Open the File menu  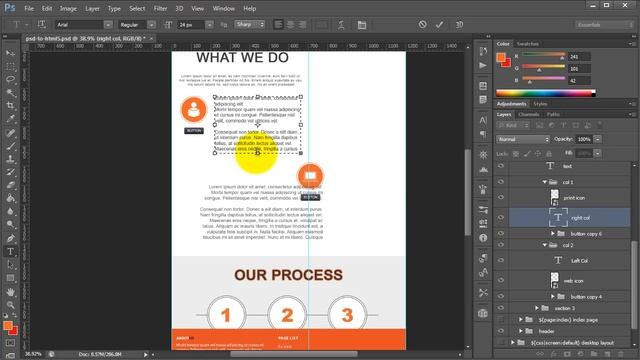point(29,8)
